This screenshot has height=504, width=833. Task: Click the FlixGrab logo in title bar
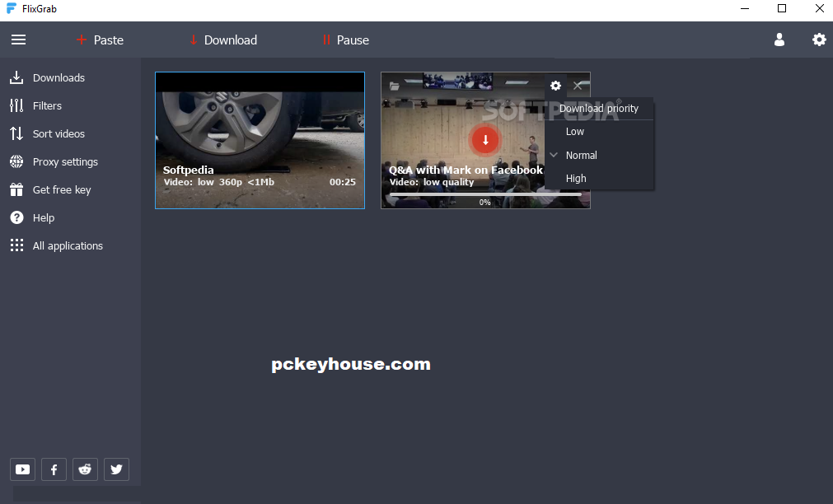11,8
